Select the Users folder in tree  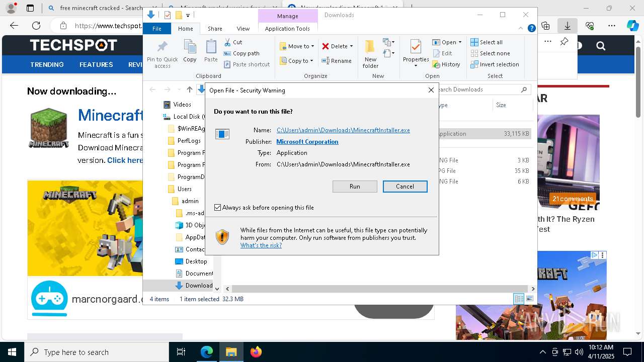(x=184, y=189)
